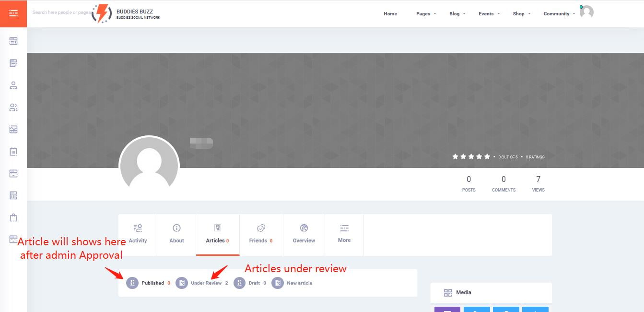Open the Events dropdown menu
This screenshot has height=312, width=644.
(x=488, y=14)
